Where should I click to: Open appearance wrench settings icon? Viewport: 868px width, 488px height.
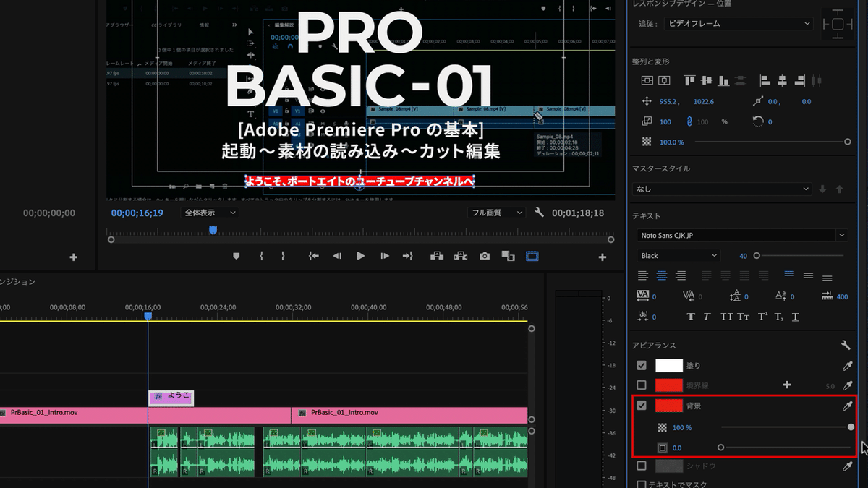pos(846,346)
